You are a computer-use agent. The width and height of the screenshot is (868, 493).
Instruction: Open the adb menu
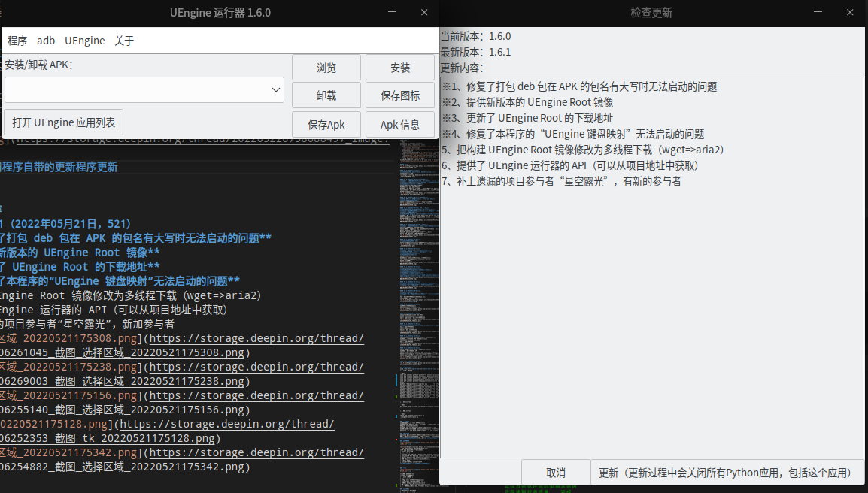pyautogui.click(x=46, y=41)
